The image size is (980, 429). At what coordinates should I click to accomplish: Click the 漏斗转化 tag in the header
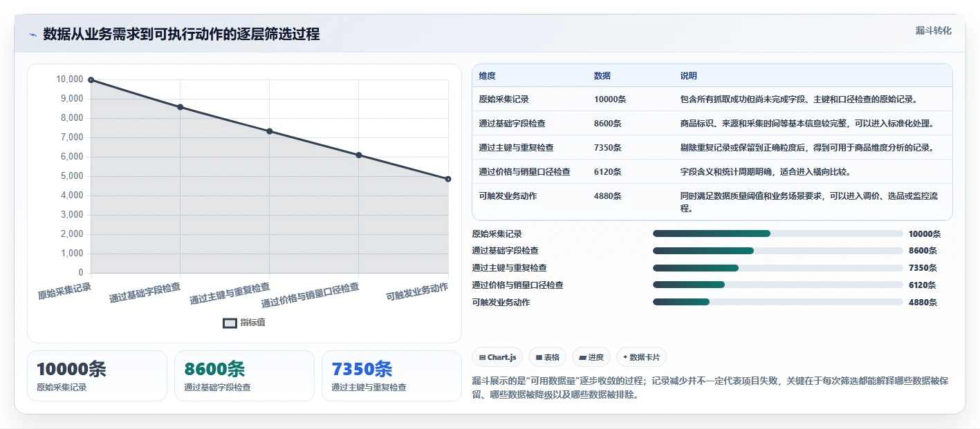[x=933, y=30]
